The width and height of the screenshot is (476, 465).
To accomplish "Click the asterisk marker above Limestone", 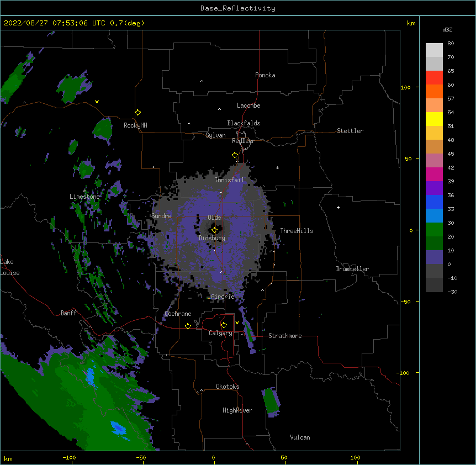I will (x=85, y=191).
